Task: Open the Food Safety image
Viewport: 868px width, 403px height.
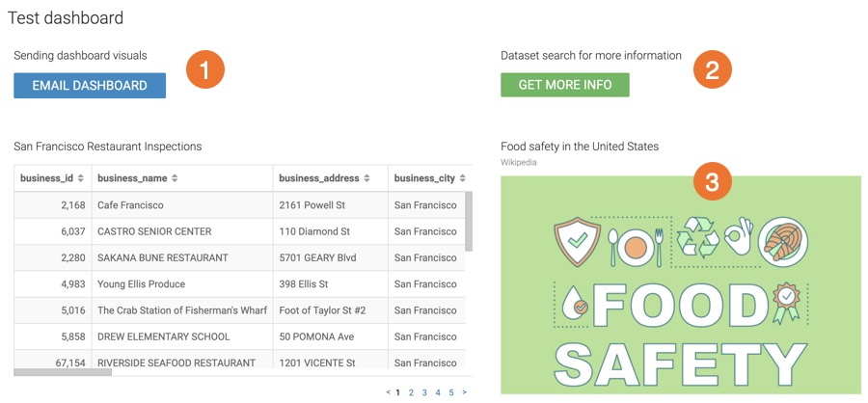Action: [x=680, y=289]
